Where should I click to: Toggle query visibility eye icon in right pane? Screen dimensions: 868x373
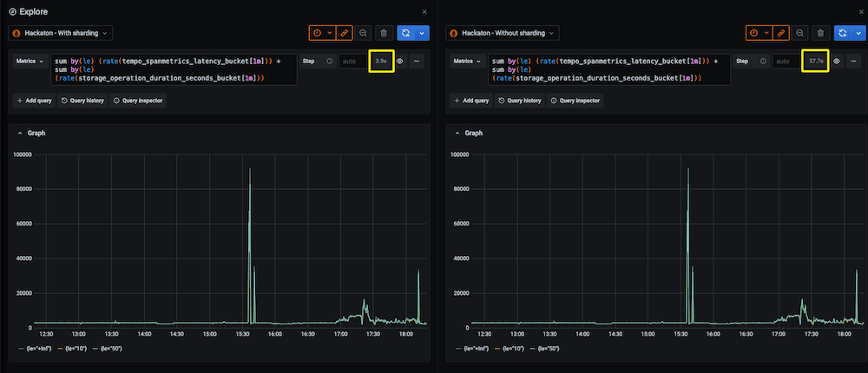[x=837, y=62]
